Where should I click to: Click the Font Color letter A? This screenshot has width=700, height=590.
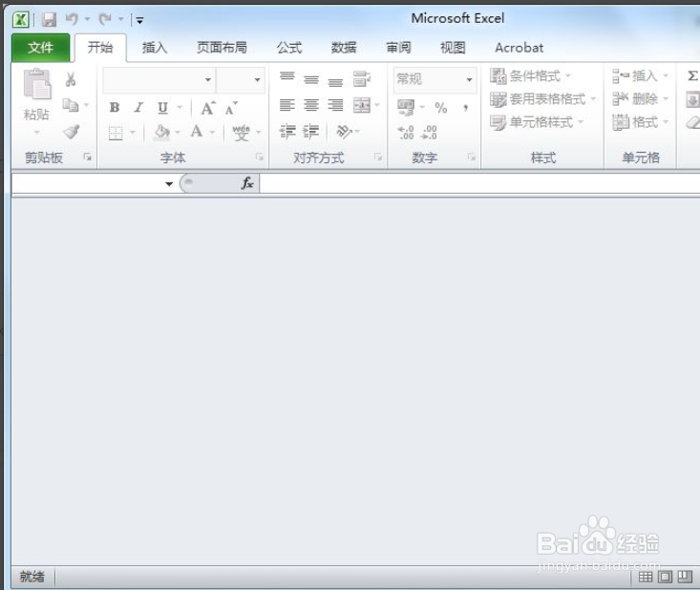pos(197,132)
